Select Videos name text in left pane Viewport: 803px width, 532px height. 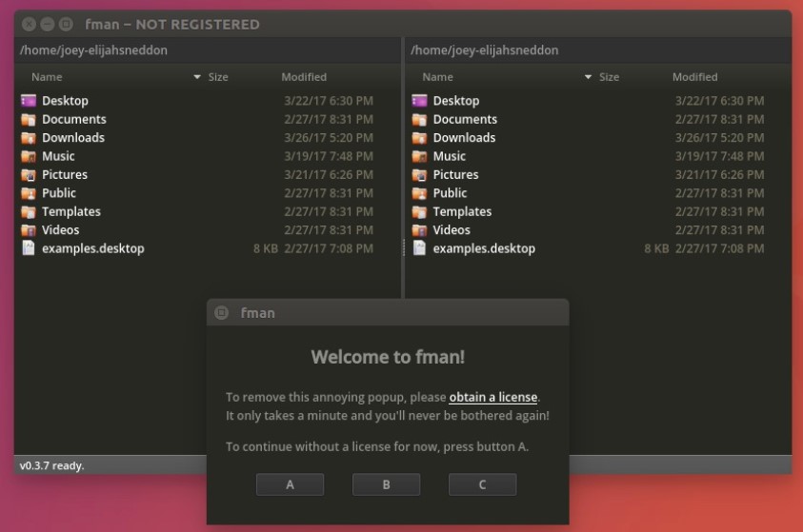(60, 229)
